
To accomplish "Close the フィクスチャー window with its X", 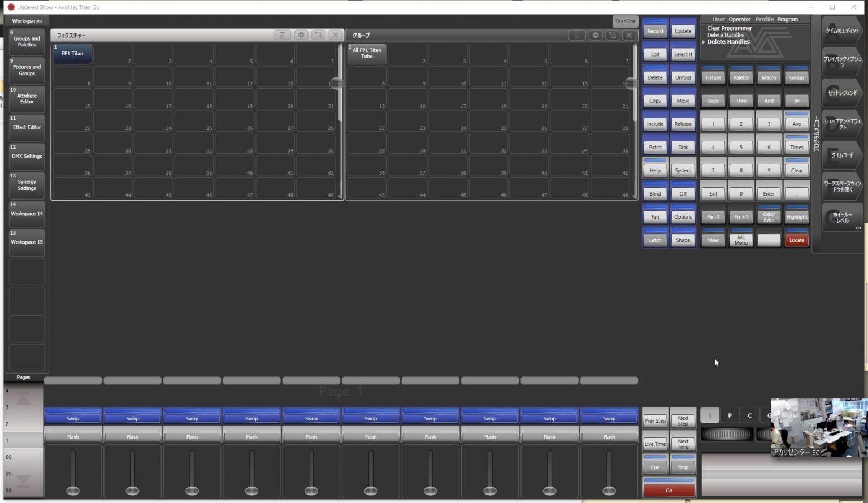I will pyautogui.click(x=336, y=35).
